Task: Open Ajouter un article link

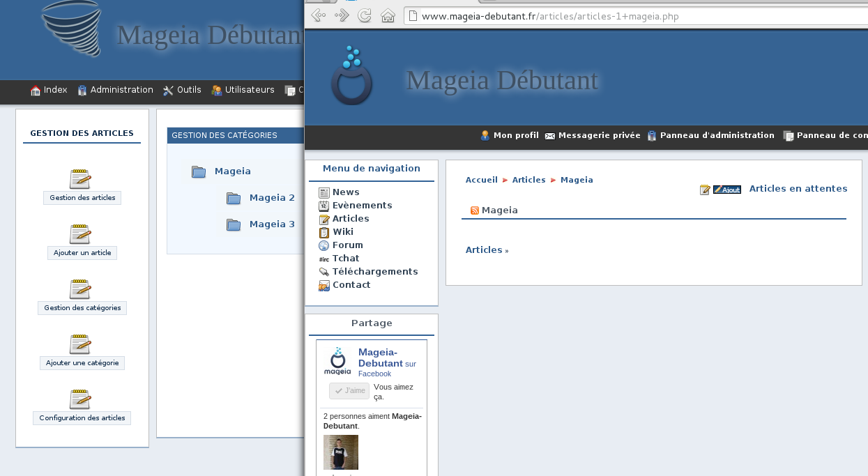Action: click(82, 253)
